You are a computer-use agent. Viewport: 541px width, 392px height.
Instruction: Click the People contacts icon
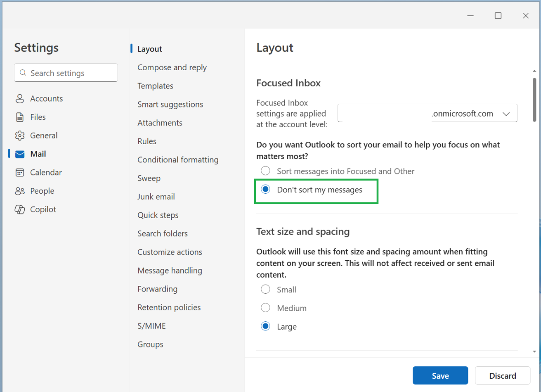pyautogui.click(x=20, y=191)
